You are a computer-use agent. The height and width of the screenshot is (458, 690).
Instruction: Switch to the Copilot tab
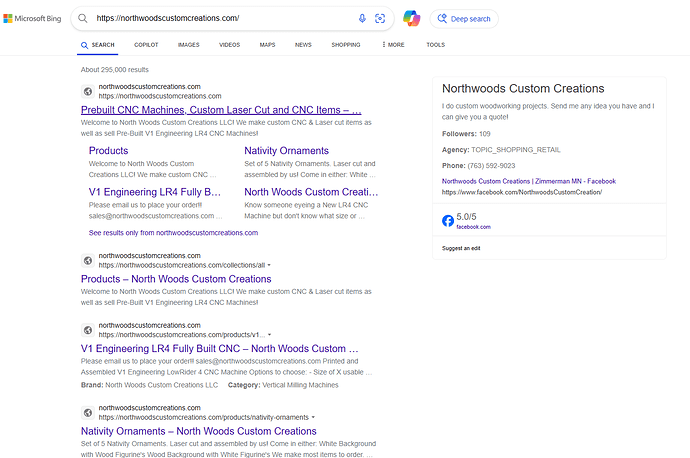point(146,45)
